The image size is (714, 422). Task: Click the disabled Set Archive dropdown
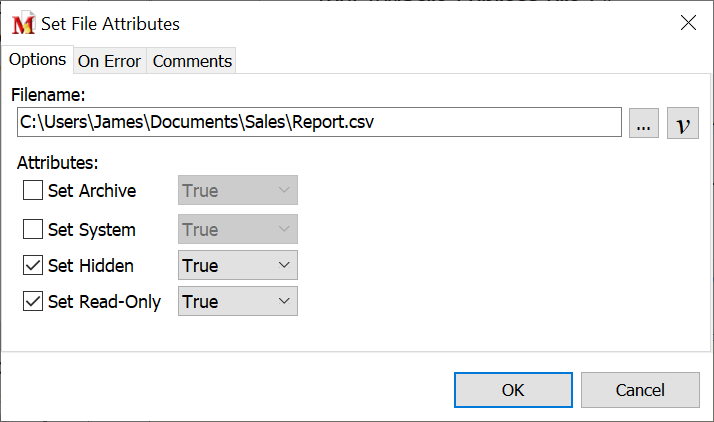(237, 190)
